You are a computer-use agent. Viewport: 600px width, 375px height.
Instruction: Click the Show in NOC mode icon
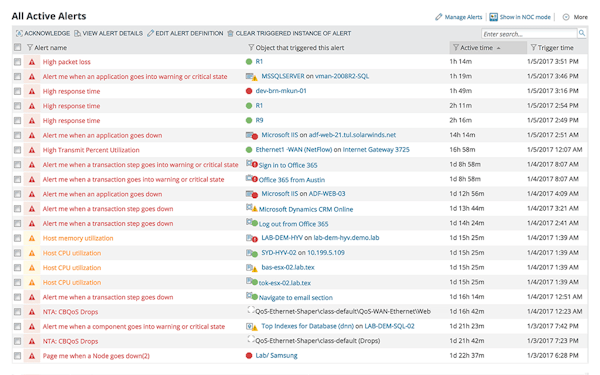494,17
